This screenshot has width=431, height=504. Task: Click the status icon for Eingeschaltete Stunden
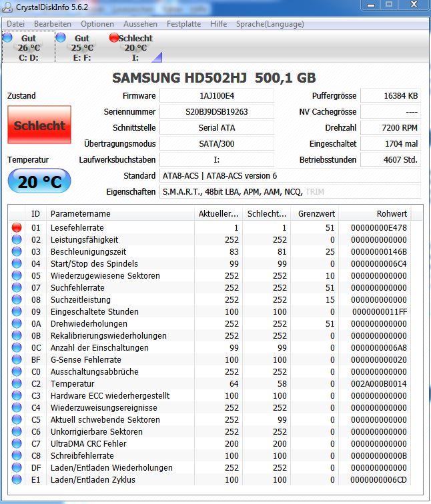(17, 311)
